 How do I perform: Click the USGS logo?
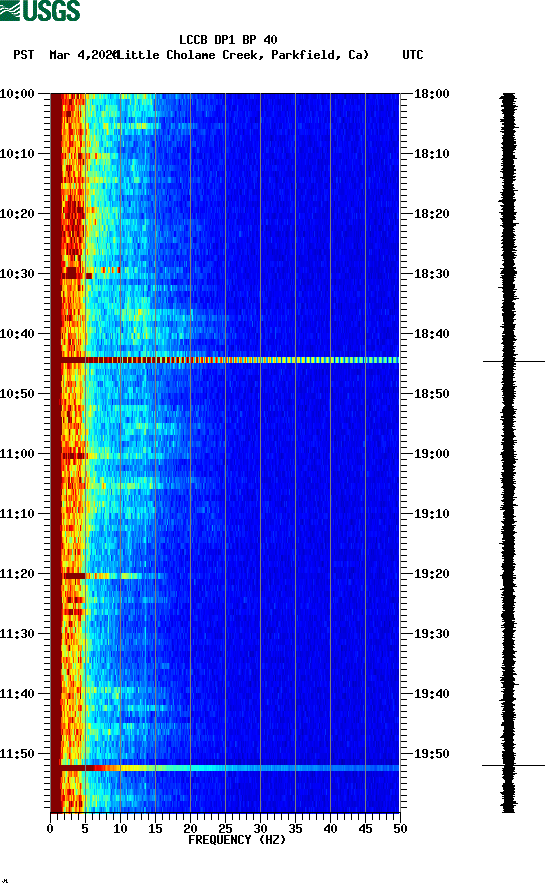pos(40,10)
